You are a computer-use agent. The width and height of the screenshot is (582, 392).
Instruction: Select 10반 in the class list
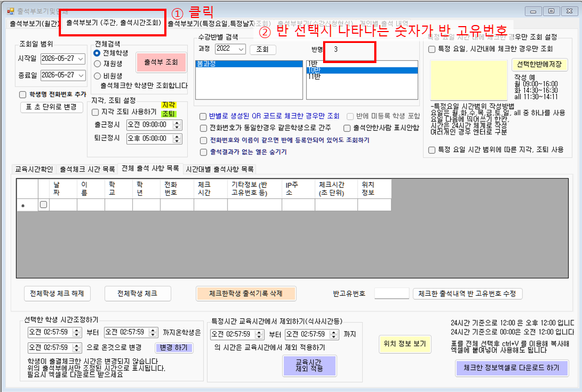click(362, 70)
